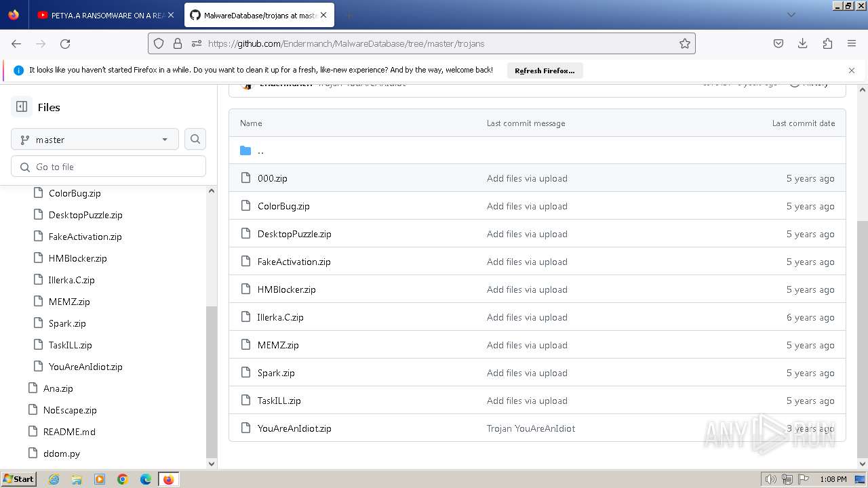Screen dimensions: 868x488
Task: Open Windows Media Player from taskbar
Action: pyautogui.click(x=100, y=479)
